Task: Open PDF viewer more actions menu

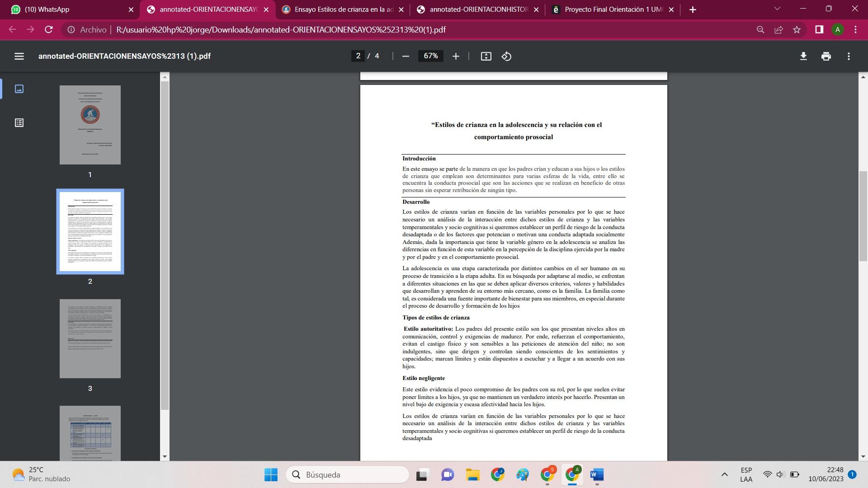Action: (849, 56)
